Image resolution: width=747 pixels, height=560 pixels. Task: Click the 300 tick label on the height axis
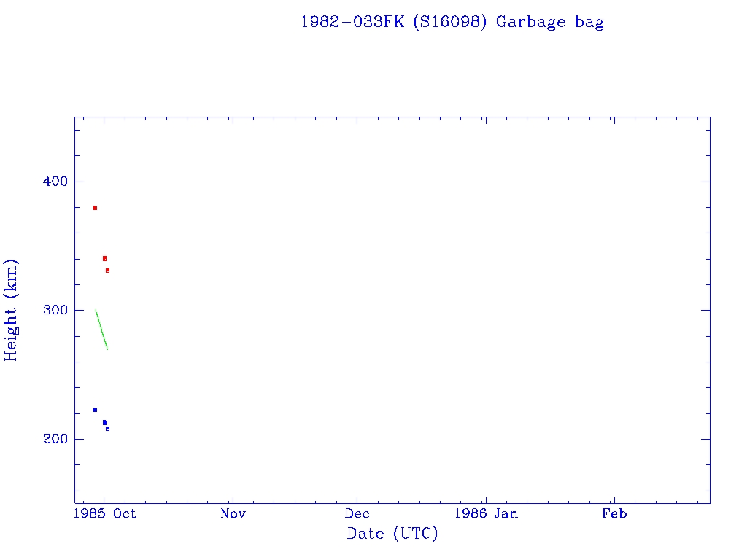click(x=52, y=311)
